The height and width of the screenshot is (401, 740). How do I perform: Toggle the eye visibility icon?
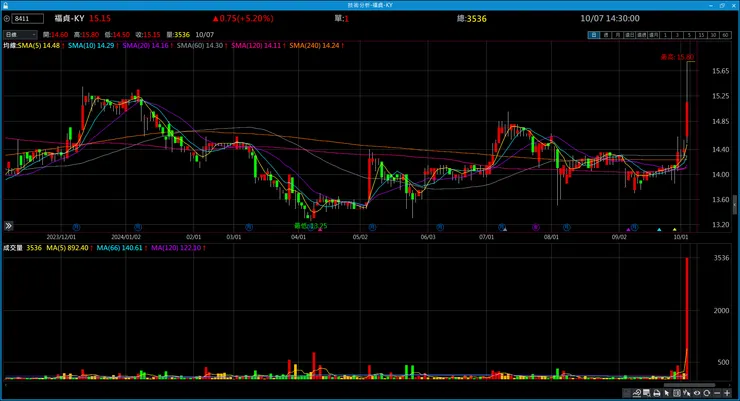click(697, 393)
